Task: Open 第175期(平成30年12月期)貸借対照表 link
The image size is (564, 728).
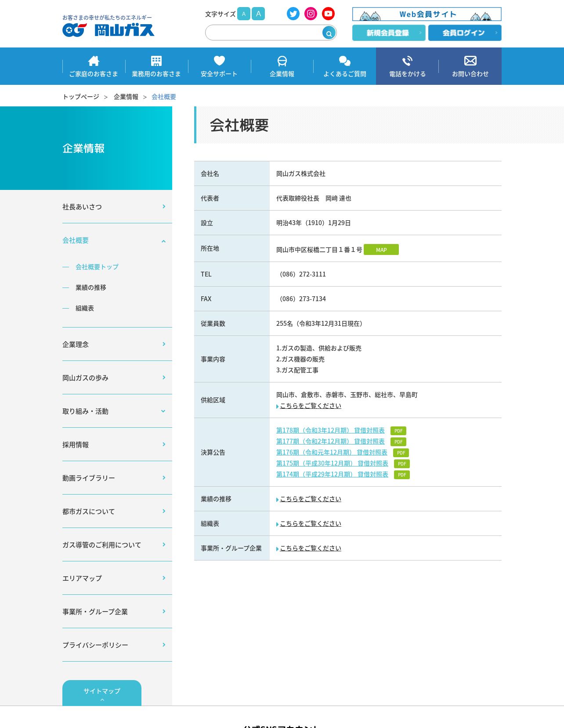Action: coord(332,463)
